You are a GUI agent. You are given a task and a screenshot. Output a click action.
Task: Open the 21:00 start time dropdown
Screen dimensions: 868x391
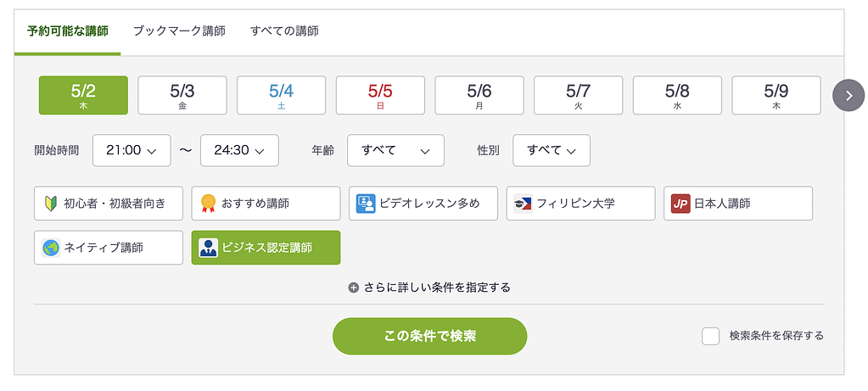(x=132, y=150)
